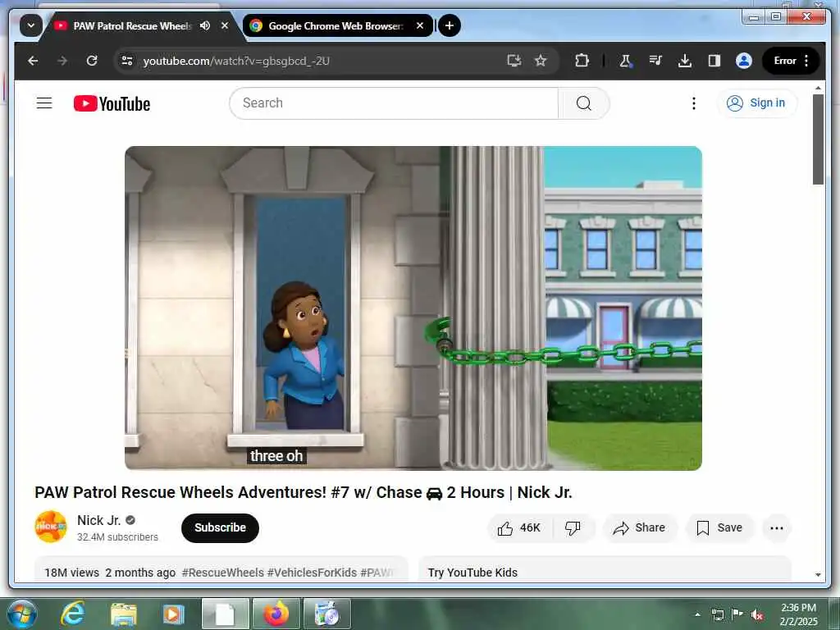Open the #VehiclesForKids hashtag link
This screenshot has height=630, width=840.
312,573
